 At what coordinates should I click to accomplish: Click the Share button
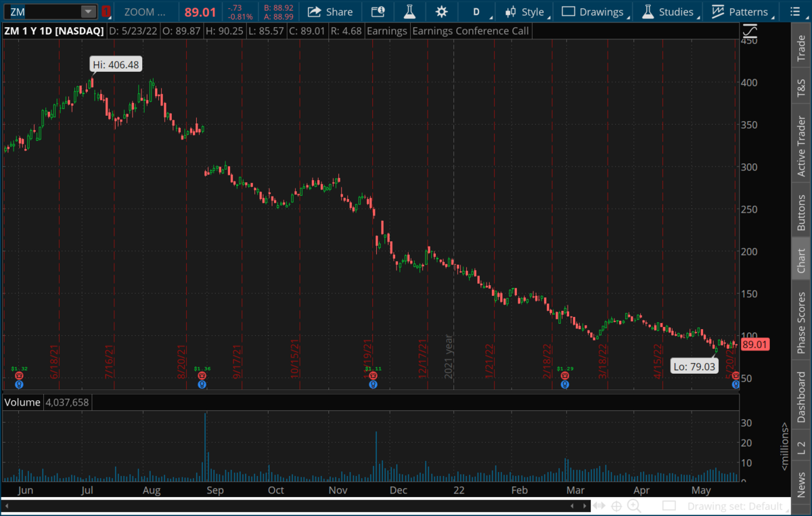(x=330, y=12)
